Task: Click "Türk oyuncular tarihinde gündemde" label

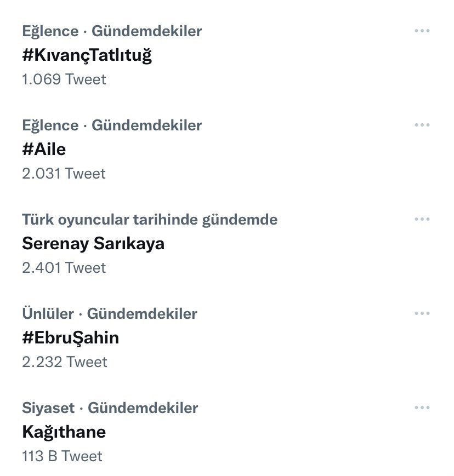Action: [150, 220]
